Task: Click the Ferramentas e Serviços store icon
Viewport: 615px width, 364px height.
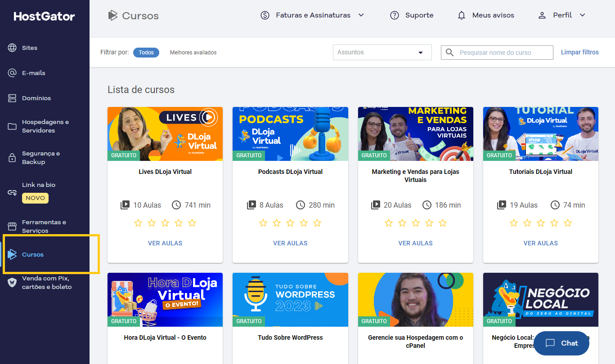Action: (12, 226)
